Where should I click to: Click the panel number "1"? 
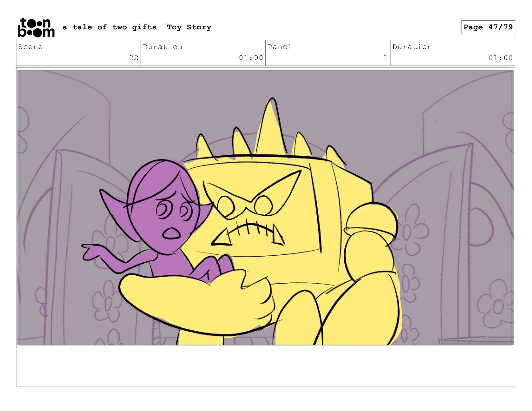click(x=386, y=58)
